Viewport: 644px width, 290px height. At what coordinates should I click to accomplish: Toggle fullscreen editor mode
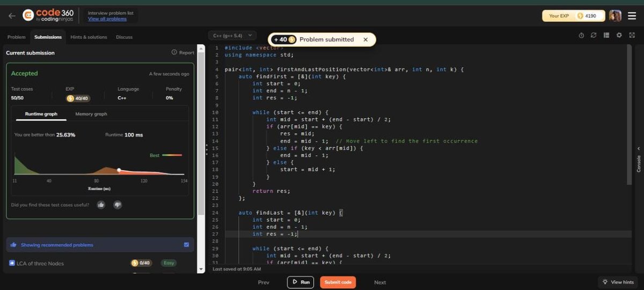click(x=632, y=35)
